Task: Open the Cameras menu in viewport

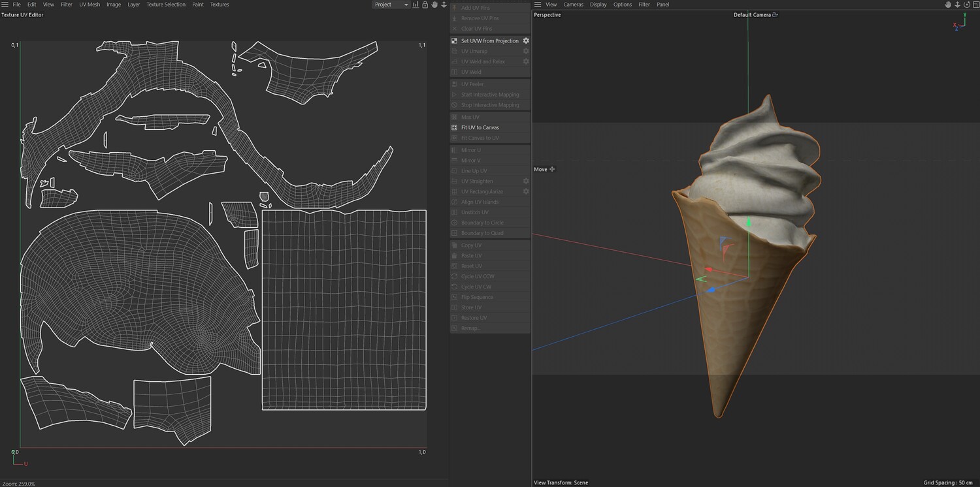Action: (x=573, y=5)
